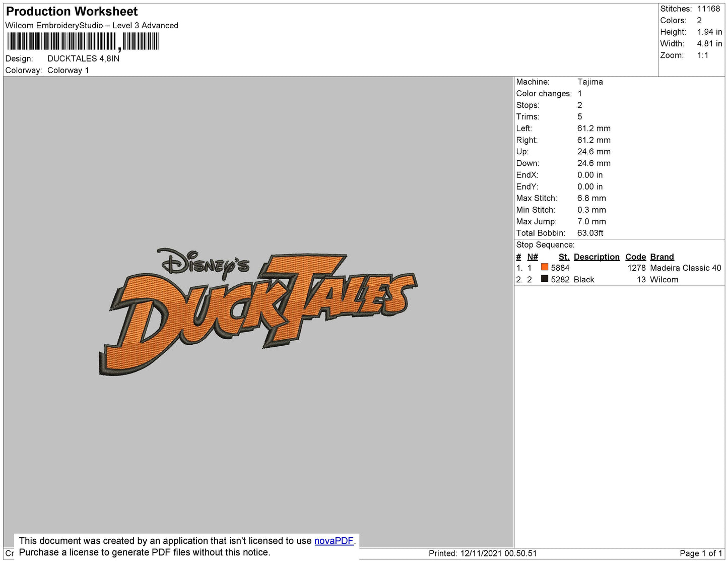Click the Width value '4.81 in'
Image resolution: width=728 pixels, height=563 pixels.
click(x=710, y=43)
